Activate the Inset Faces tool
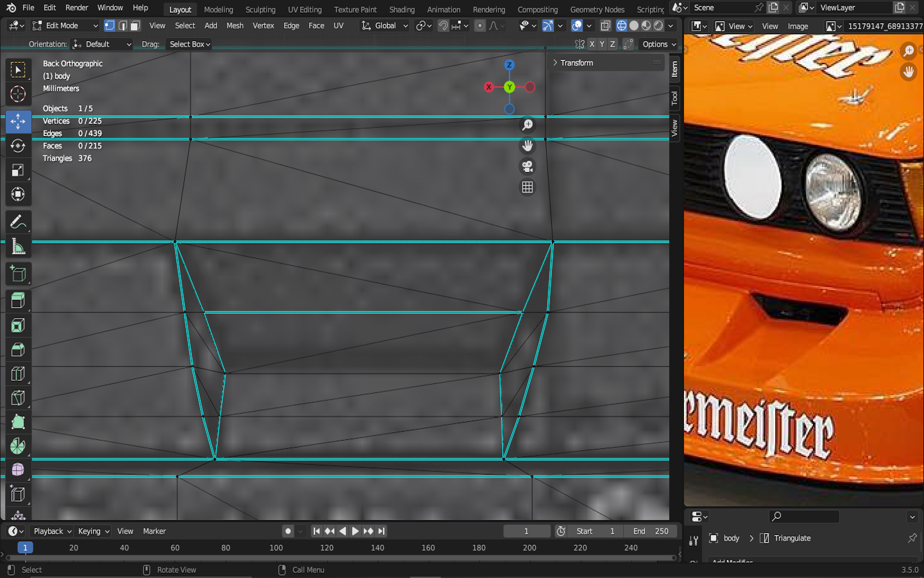The height and width of the screenshot is (578, 924). (18, 326)
